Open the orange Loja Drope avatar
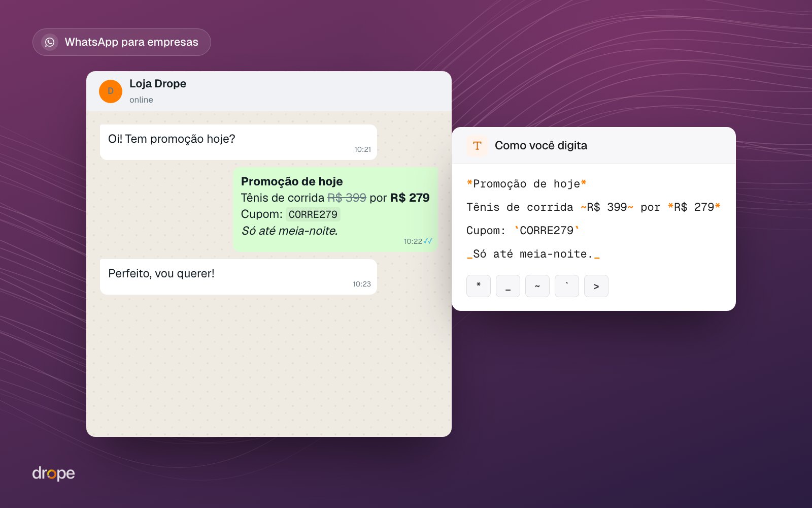This screenshot has width=812, height=508. click(x=111, y=91)
